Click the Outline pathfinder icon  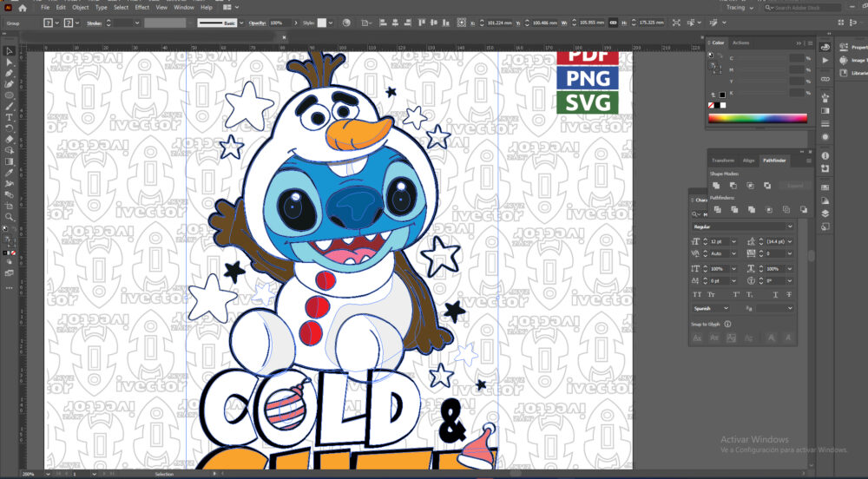786,210
